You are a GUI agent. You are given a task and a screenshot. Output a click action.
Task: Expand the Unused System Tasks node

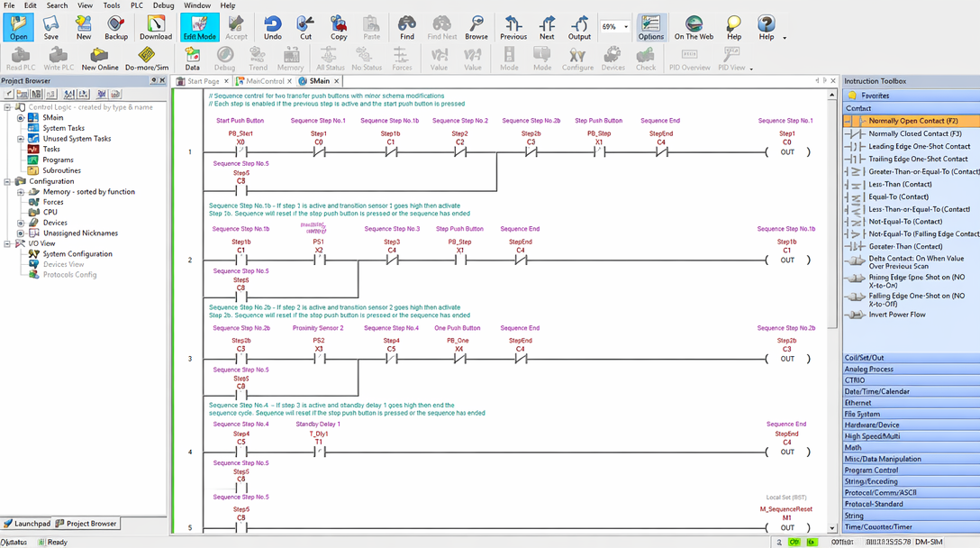point(21,139)
